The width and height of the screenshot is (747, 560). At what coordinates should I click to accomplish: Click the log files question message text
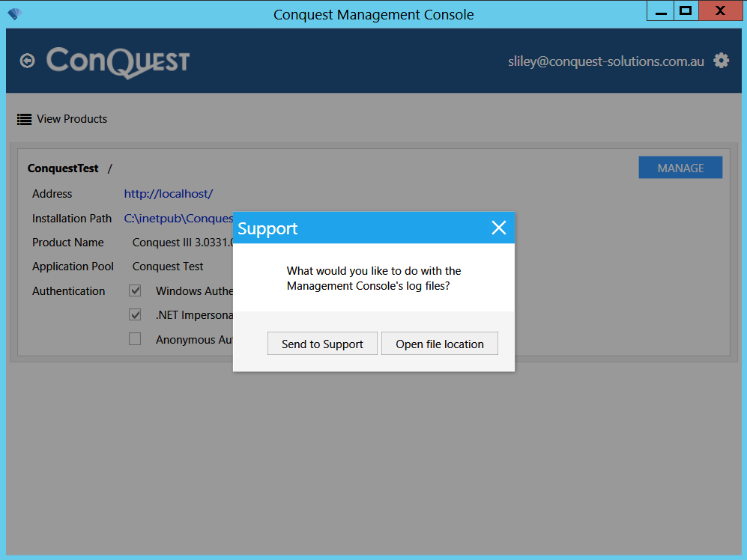pyautogui.click(x=373, y=278)
